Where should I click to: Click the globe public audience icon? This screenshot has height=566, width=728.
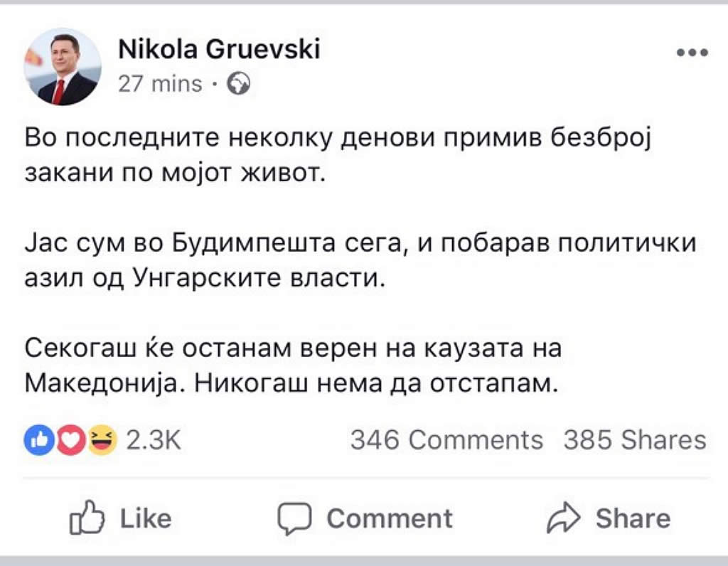coord(238,85)
